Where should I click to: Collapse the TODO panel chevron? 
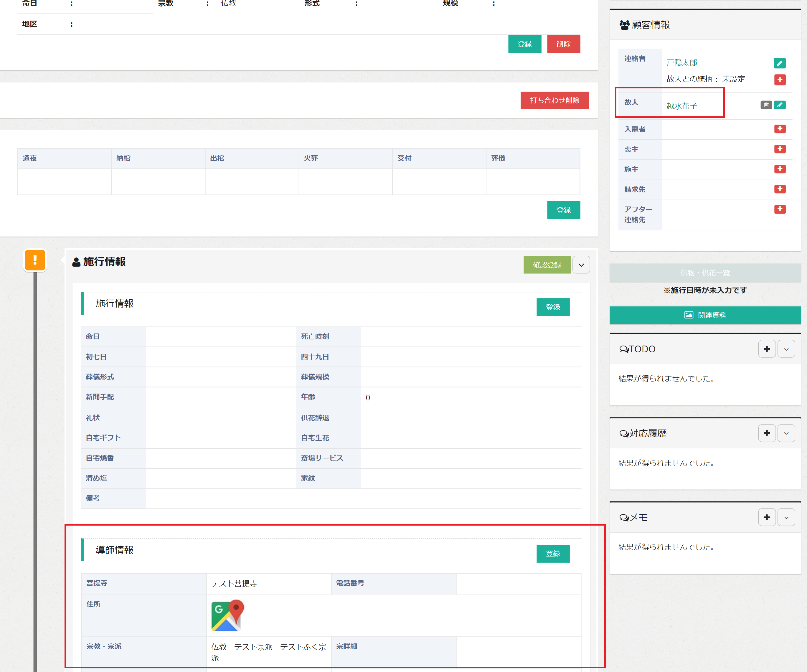pyautogui.click(x=786, y=349)
